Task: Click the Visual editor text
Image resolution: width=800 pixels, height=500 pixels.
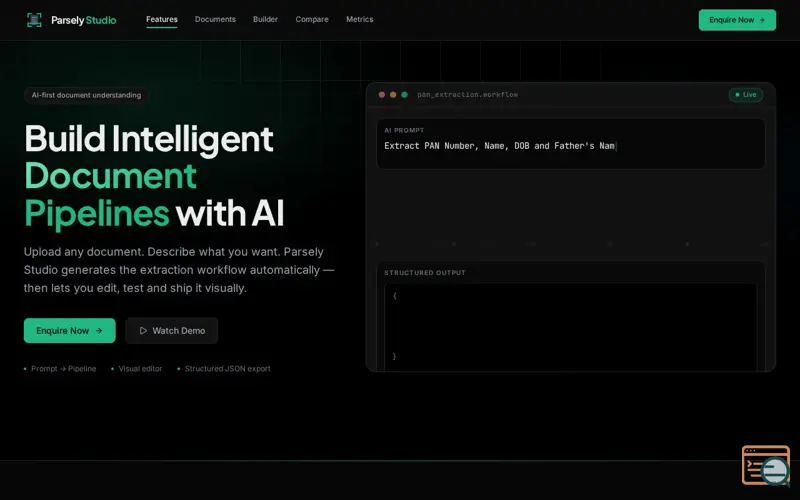Action: (x=140, y=368)
